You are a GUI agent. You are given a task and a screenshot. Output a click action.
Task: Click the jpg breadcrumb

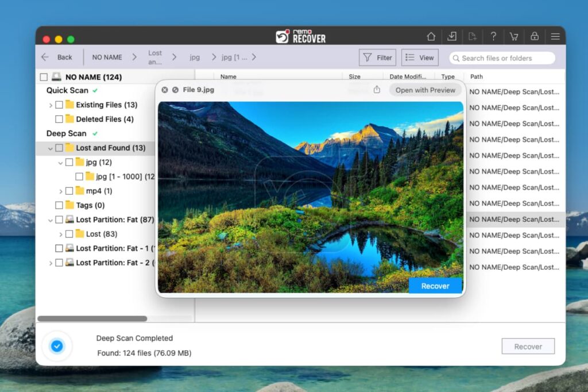coord(195,57)
